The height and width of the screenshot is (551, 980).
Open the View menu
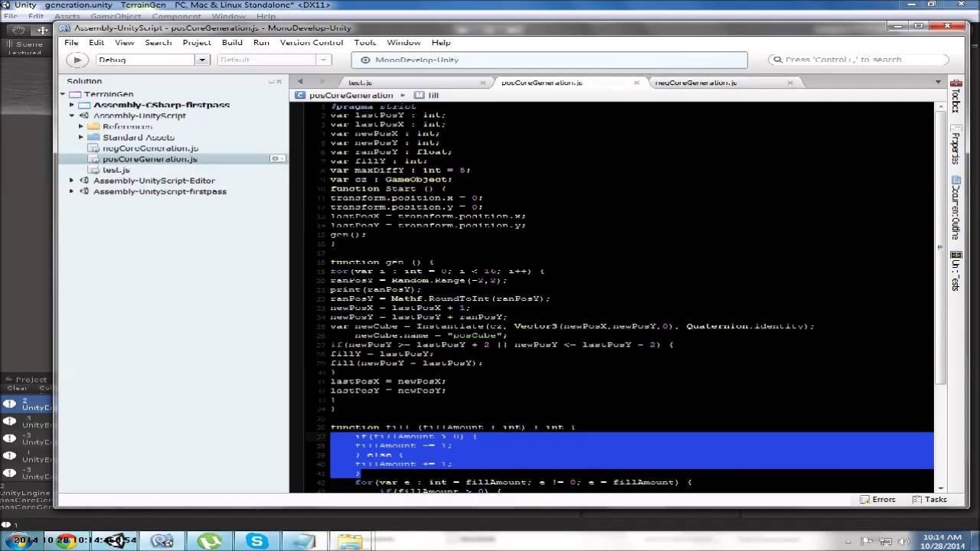point(124,43)
